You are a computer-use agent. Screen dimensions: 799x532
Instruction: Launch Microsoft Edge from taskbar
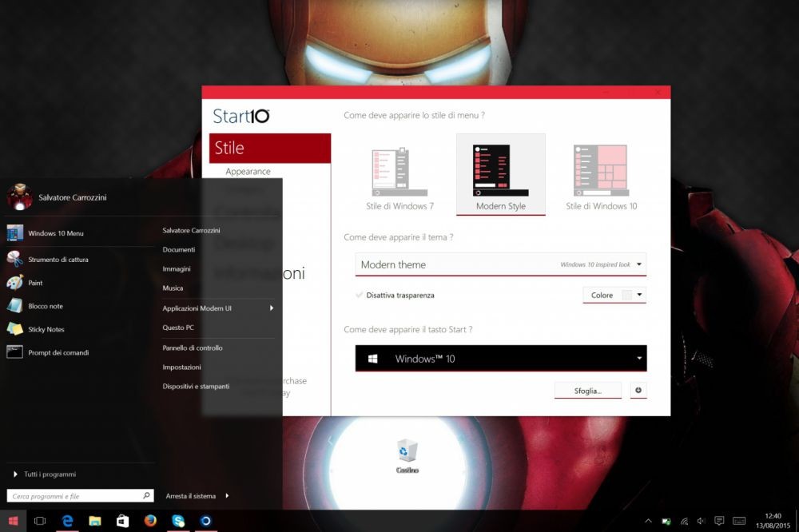[67, 521]
